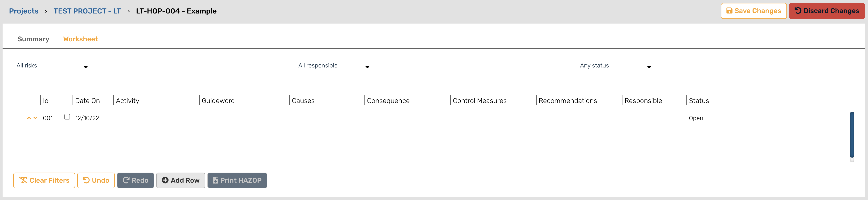Viewport: 868px width, 200px height.
Task: Go to Projects breadcrumb link
Action: [24, 11]
